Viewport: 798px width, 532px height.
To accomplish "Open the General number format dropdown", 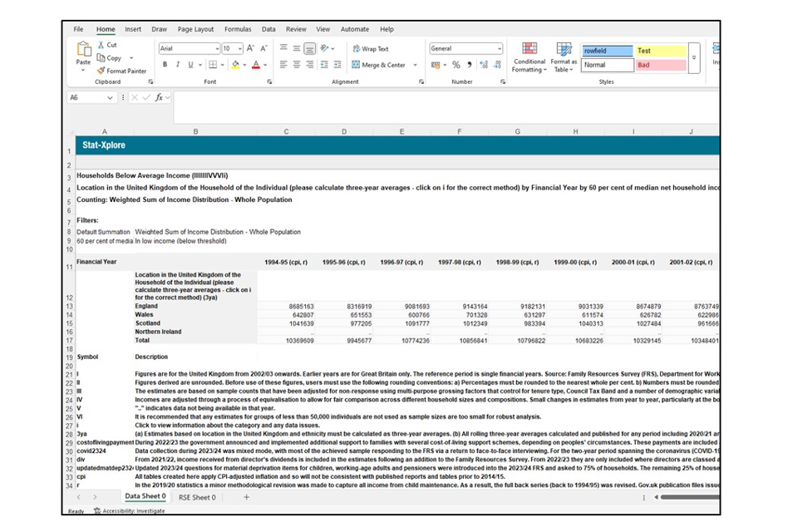I will [499, 49].
